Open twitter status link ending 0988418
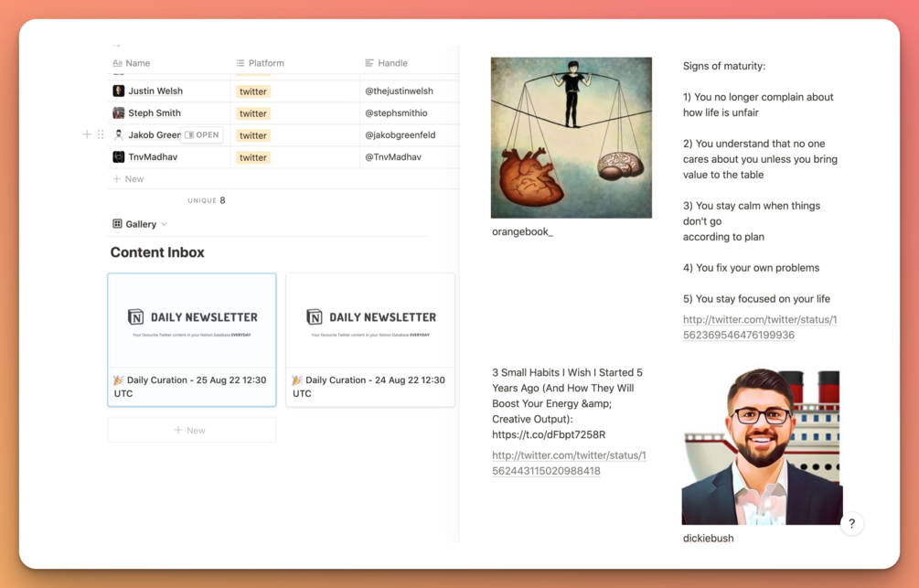 coord(569,463)
